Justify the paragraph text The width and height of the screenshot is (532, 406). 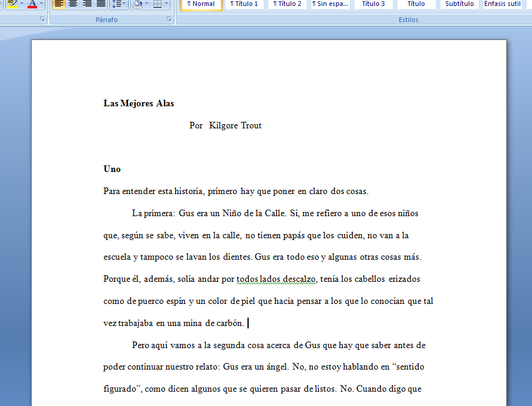coord(101,4)
